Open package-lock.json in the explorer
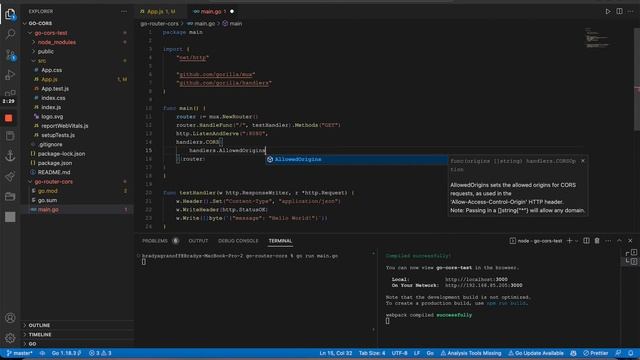This screenshot has width=640, height=360. pyautogui.click(x=78, y=154)
